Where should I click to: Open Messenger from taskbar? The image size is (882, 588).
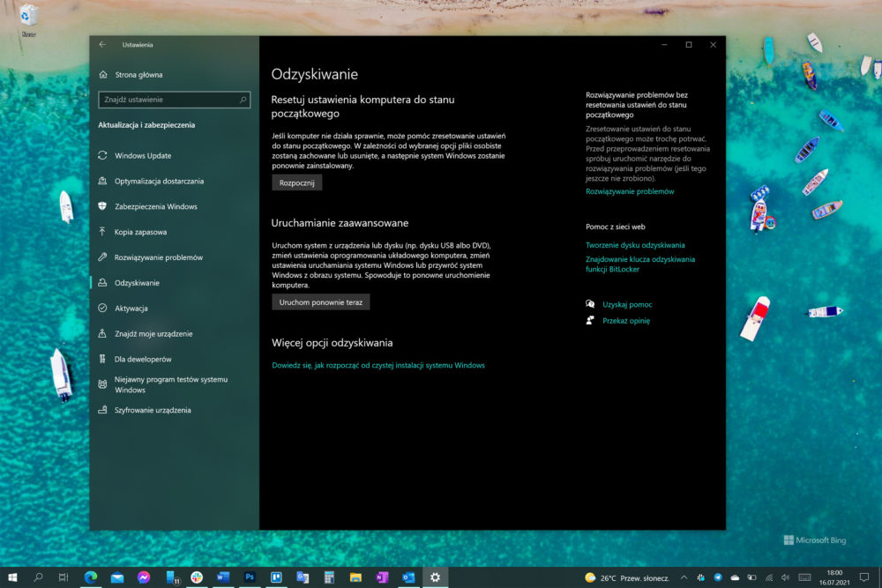click(144, 577)
